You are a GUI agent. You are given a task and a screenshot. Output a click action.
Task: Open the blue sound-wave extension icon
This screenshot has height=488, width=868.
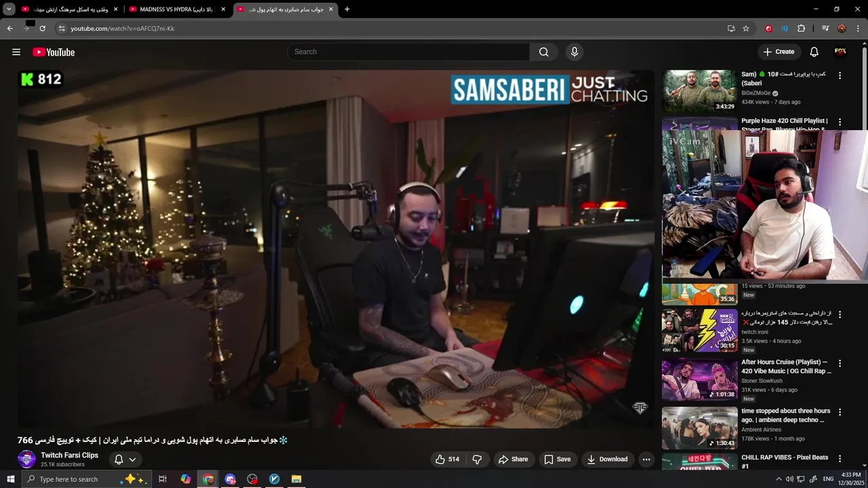[785, 28]
